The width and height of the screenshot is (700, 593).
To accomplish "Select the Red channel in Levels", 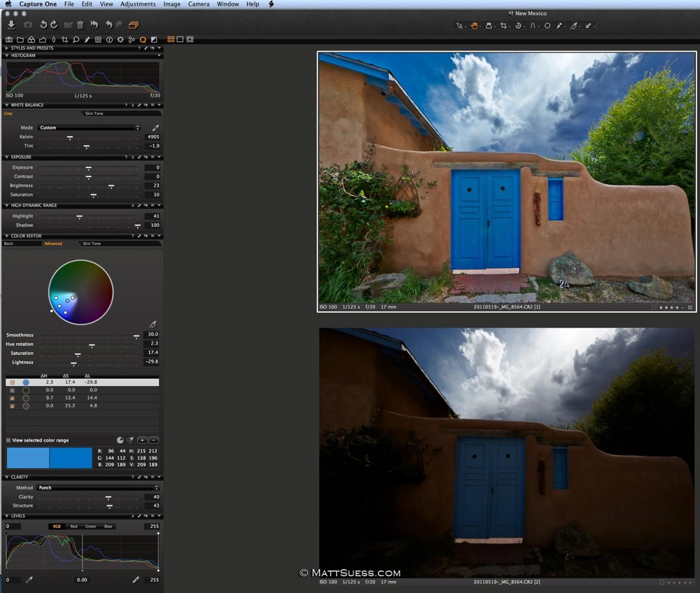I will [x=73, y=527].
